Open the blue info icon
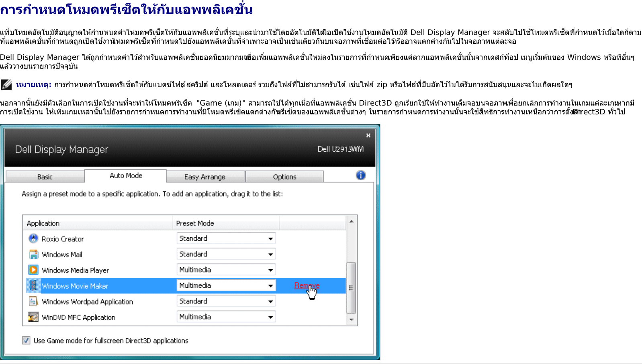This screenshot has width=642, height=364. 361,175
